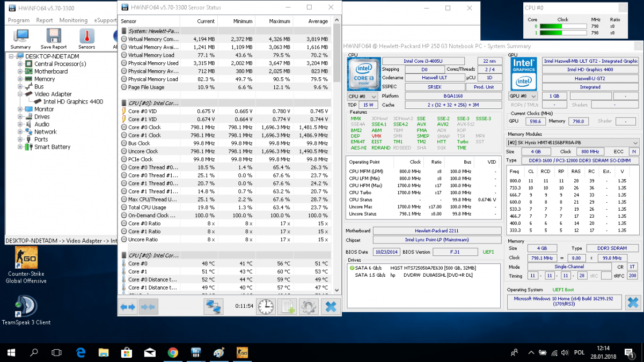The height and width of the screenshot is (362, 644).
Task: Open Mail app from taskbar
Action: click(150, 352)
